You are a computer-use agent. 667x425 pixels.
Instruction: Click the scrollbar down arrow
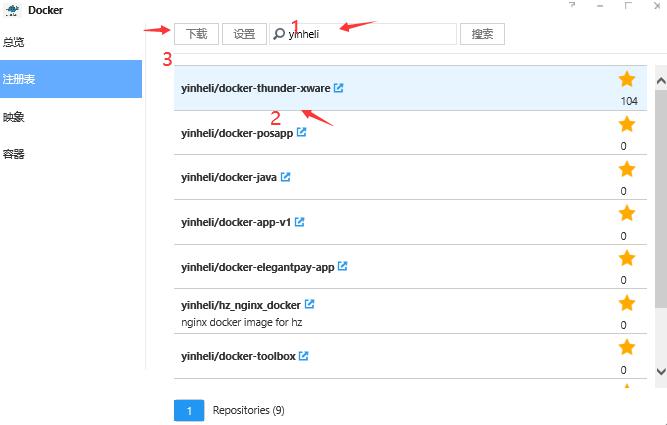coord(661,371)
